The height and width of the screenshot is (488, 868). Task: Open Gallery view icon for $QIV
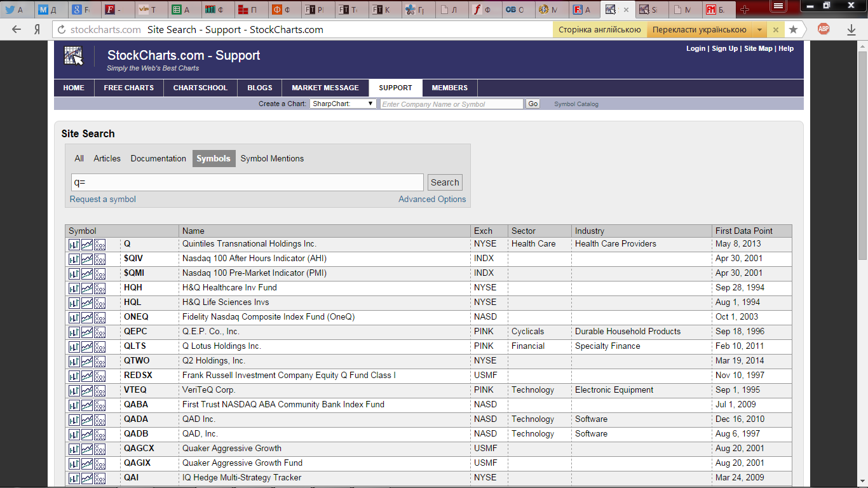pyautogui.click(x=87, y=259)
